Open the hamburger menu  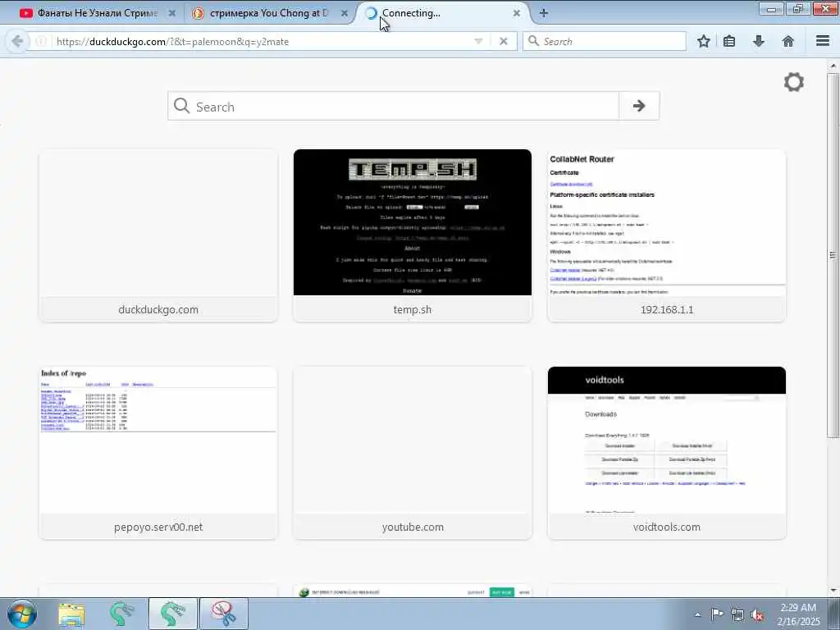point(823,41)
